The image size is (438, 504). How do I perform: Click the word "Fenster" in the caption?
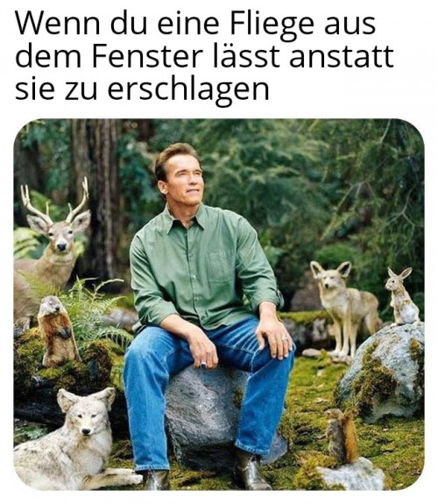point(147,57)
